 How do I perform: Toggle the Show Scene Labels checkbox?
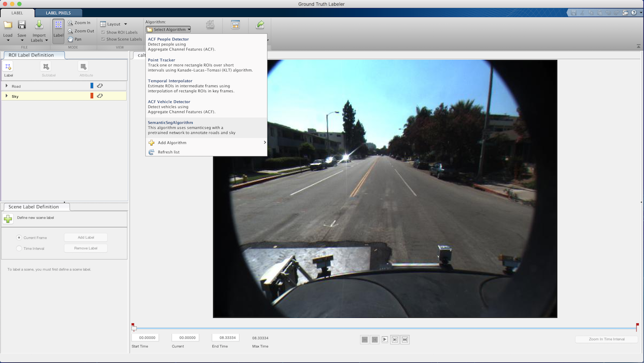pyautogui.click(x=103, y=39)
